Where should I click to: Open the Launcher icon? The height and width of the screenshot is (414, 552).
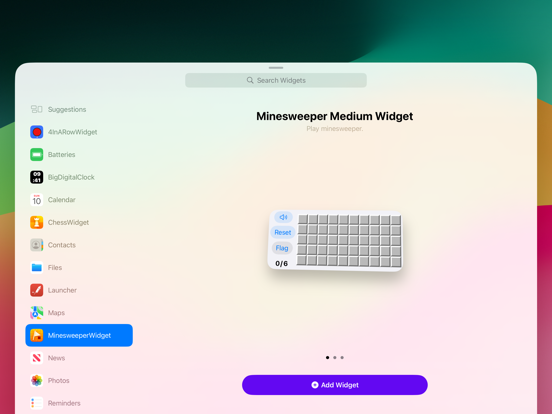pyautogui.click(x=37, y=290)
